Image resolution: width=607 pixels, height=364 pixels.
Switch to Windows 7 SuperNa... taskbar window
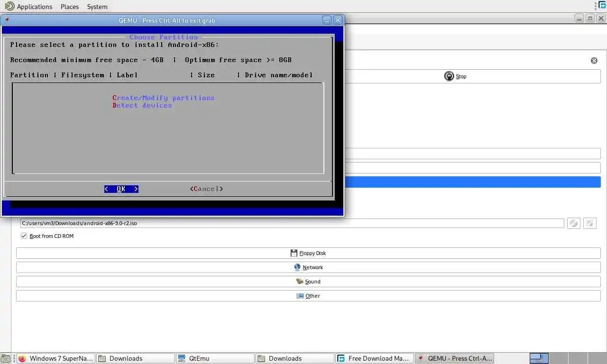pyautogui.click(x=55, y=358)
